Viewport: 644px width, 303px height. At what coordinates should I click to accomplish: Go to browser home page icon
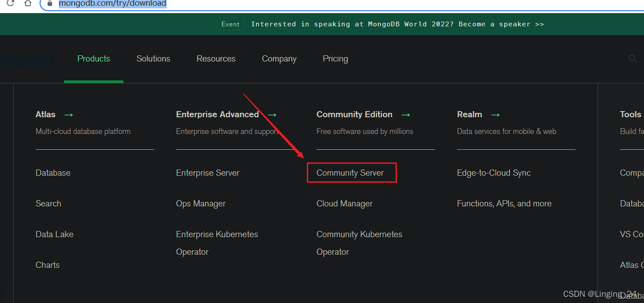[x=28, y=4]
